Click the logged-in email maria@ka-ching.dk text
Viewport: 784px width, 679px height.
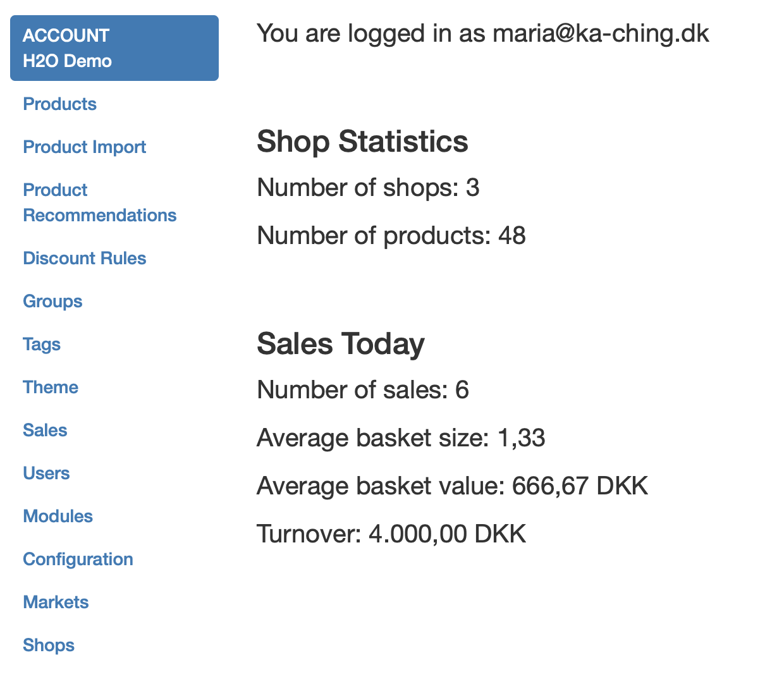tap(601, 33)
